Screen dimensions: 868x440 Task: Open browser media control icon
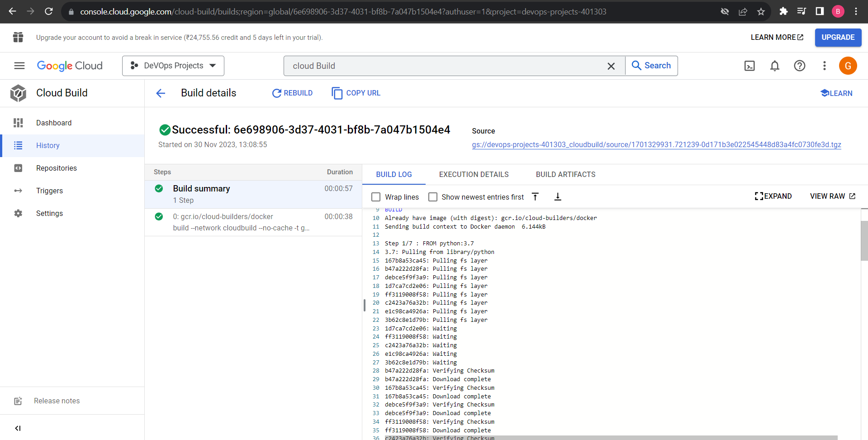pyautogui.click(x=802, y=11)
